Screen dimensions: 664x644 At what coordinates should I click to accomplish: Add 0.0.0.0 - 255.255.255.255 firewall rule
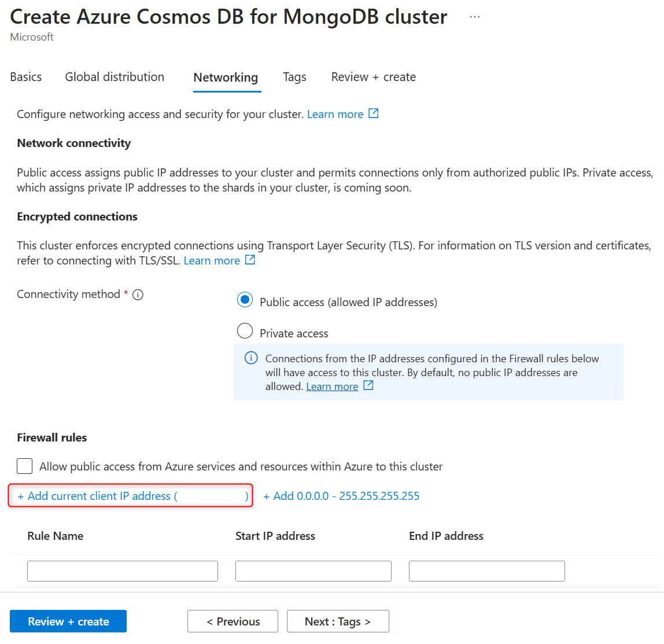341,496
